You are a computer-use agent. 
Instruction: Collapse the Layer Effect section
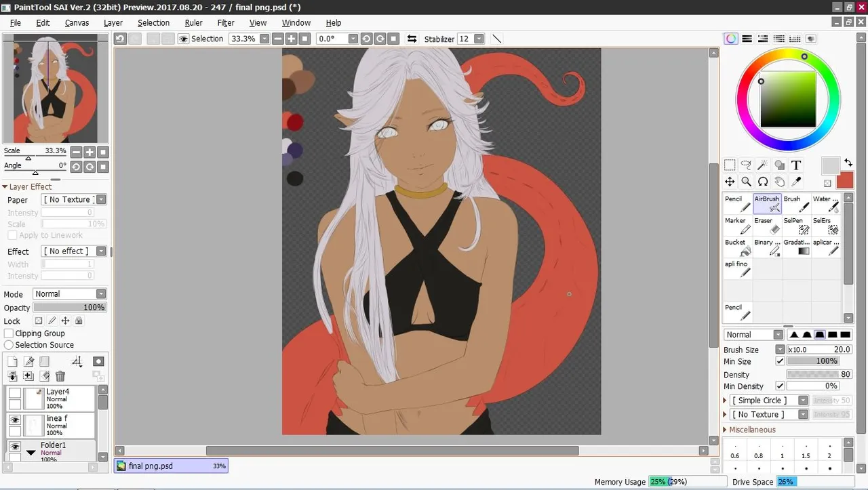[x=5, y=186]
